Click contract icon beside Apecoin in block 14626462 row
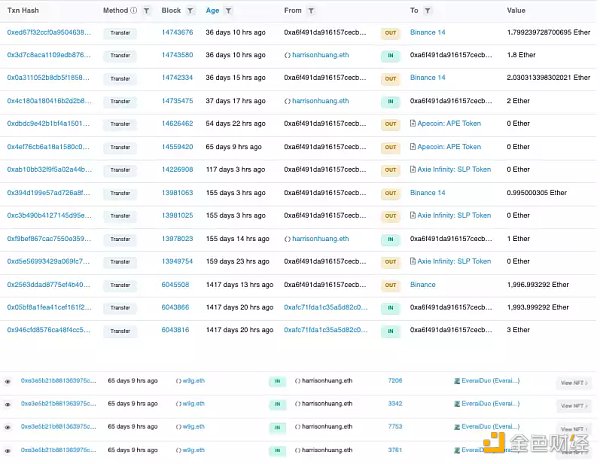 click(x=412, y=124)
